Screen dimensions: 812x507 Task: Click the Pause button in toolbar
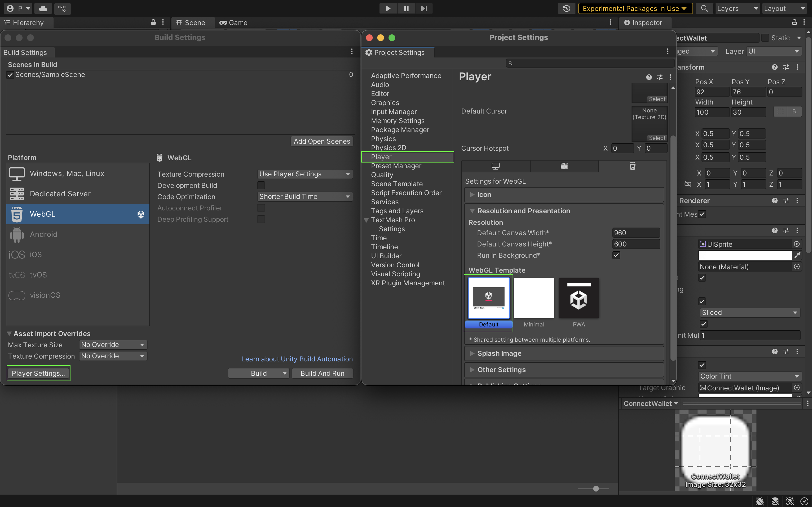[406, 8]
